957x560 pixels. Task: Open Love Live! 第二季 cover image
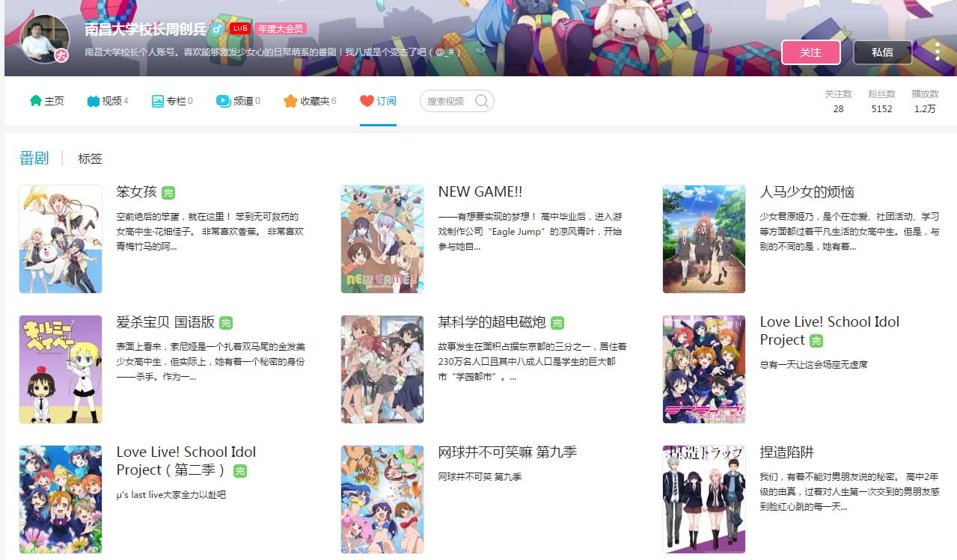(61, 499)
